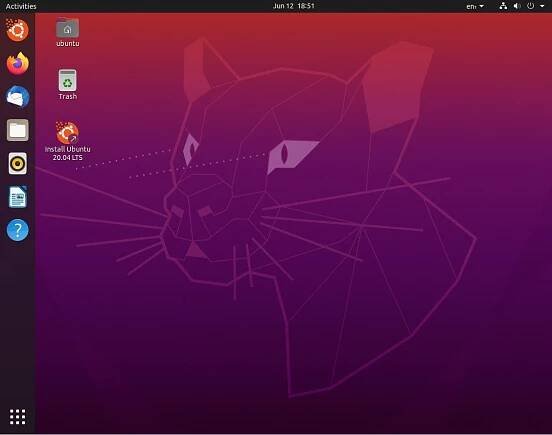The width and height of the screenshot is (552, 435).
Task: Open the Ubuntu installer from the dock
Action: [x=17, y=30]
